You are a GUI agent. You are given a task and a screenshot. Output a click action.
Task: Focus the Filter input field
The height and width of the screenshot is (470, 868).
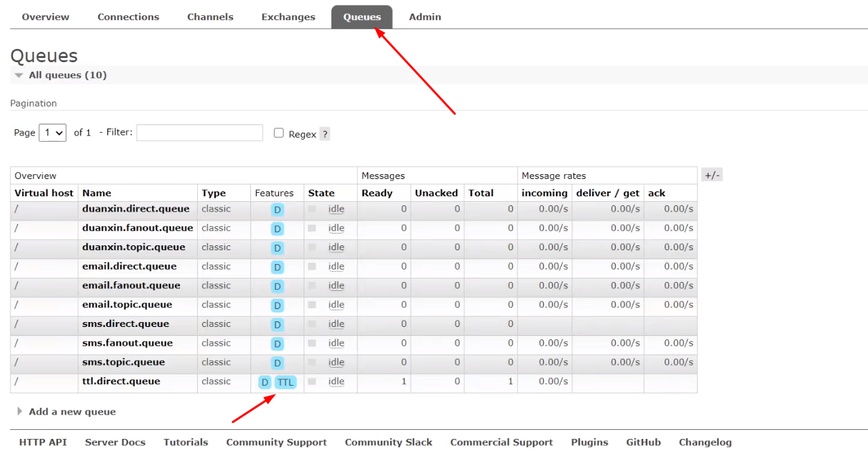click(200, 132)
